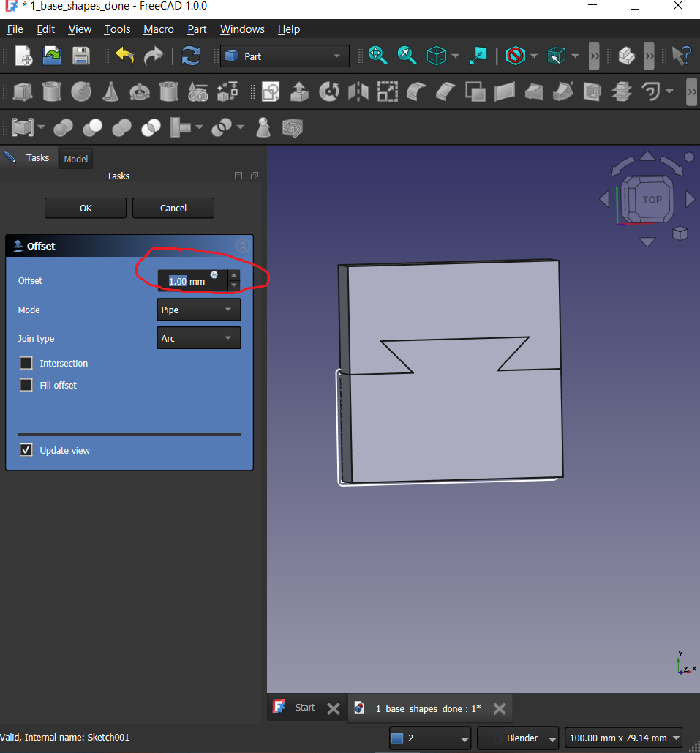Select the Box primitive tool
This screenshot has height=753, width=700.
point(23,91)
